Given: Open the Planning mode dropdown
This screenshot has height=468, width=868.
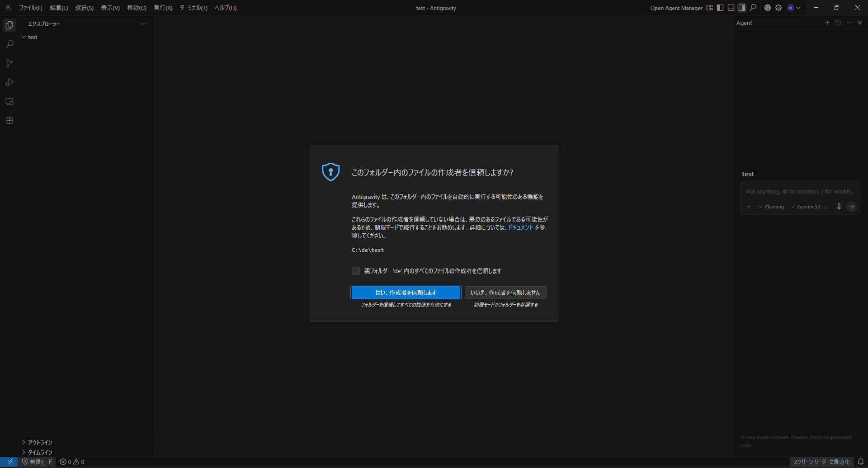Looking at the screenshot, I should click(771, 207).
